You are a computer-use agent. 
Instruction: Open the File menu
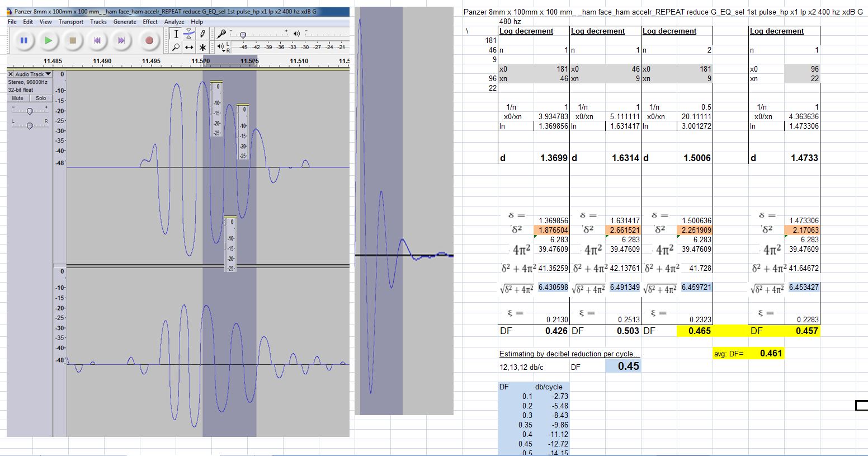pos(12,22)
